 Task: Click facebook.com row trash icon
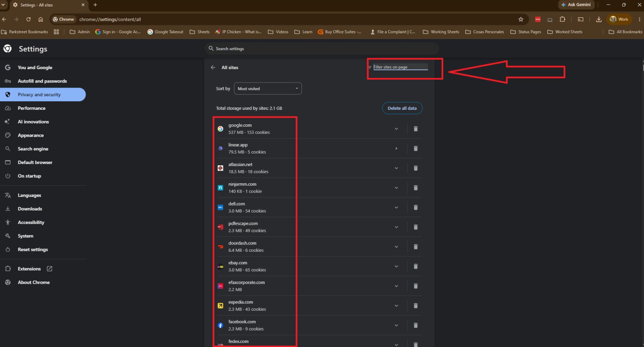coord(416,326)
